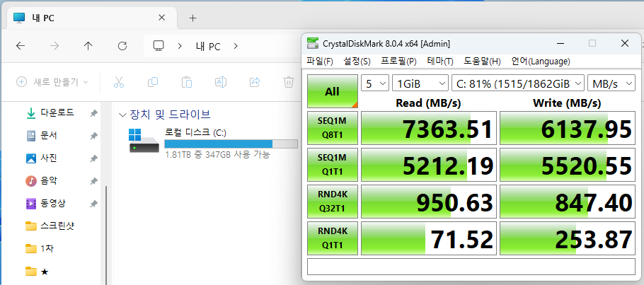
Task: Click the pin icon next to 음악
Action: tap(93, 181)
